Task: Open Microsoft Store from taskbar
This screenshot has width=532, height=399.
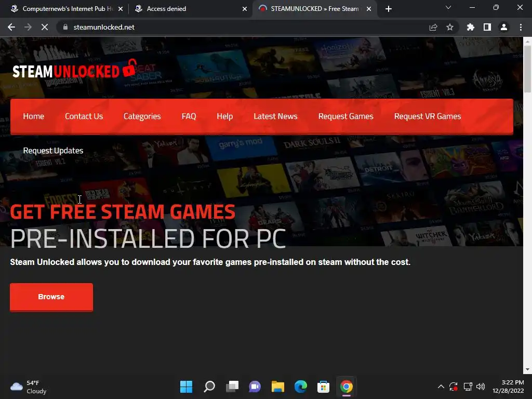Action: tap(323, 387)
